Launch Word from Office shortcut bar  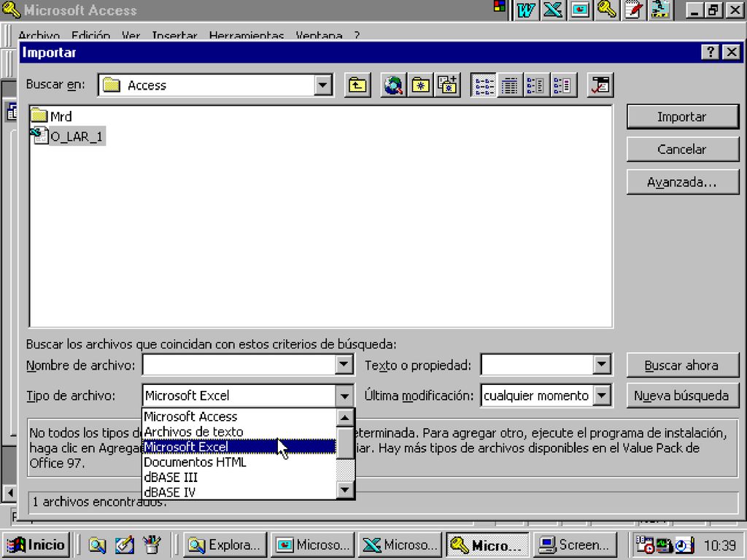point(525,10)
